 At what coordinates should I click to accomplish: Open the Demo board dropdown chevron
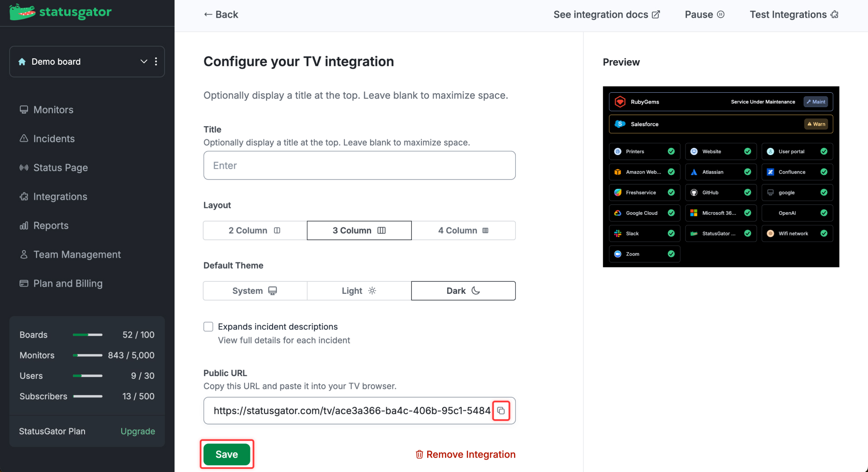coord(144,61)
